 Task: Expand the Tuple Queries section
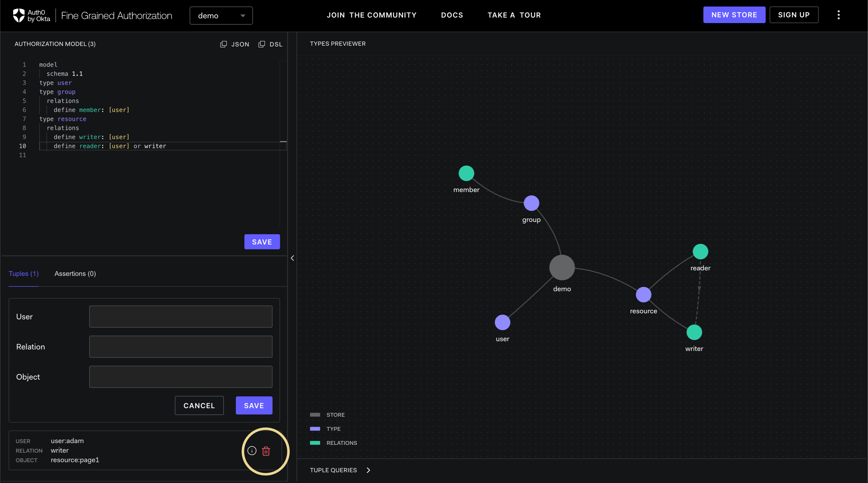tap(340, 470)
